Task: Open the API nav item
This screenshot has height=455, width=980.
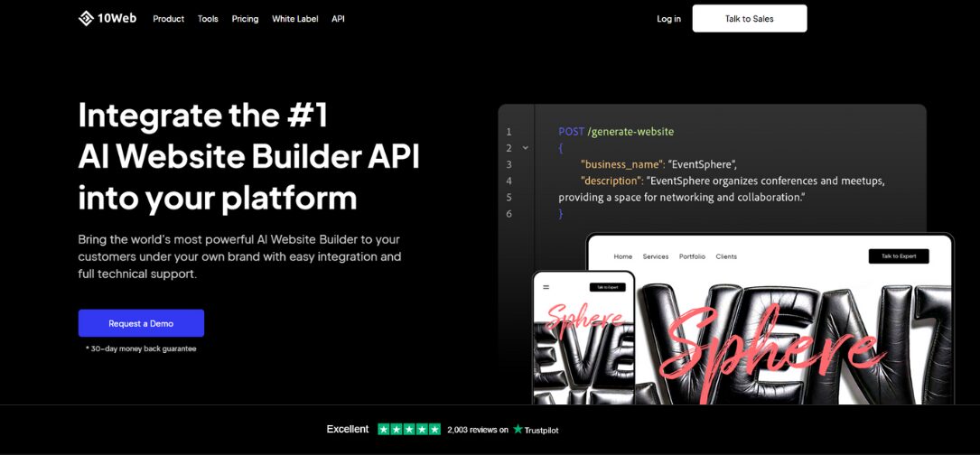Action: [x=338, y=19]
